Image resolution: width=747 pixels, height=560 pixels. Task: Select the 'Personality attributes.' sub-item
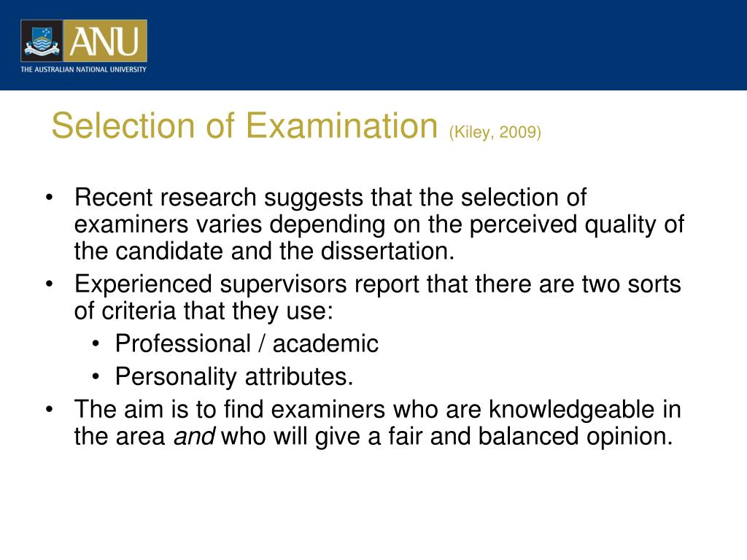[234, 377]
